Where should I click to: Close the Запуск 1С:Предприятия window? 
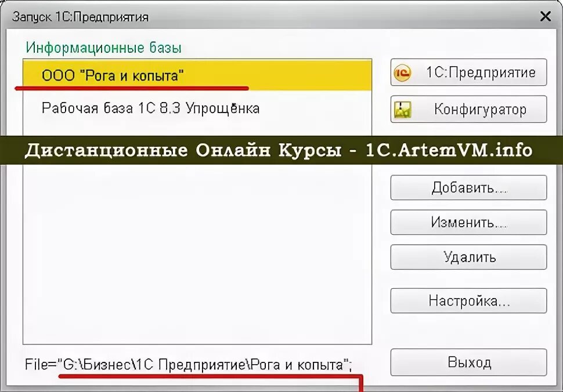546,16
